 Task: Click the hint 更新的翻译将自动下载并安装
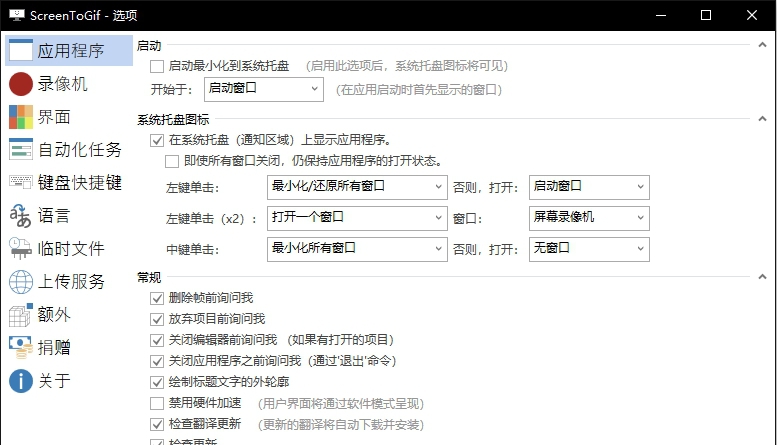(x=341, y=425)
